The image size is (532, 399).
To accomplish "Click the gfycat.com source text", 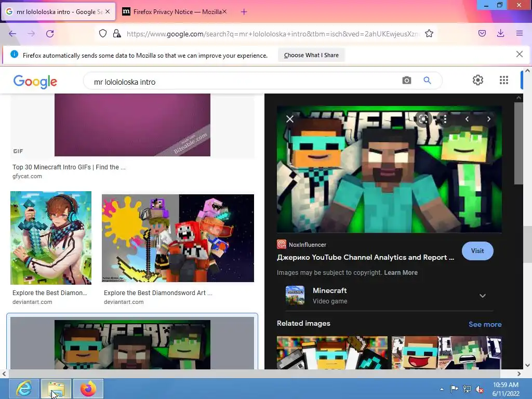I will (27, 177).
